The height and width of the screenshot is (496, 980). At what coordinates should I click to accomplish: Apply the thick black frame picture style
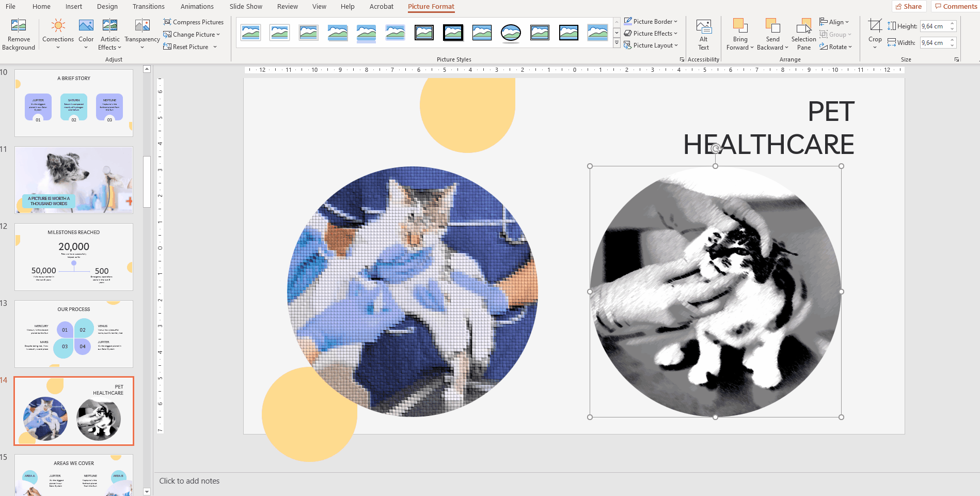point(453,33)
